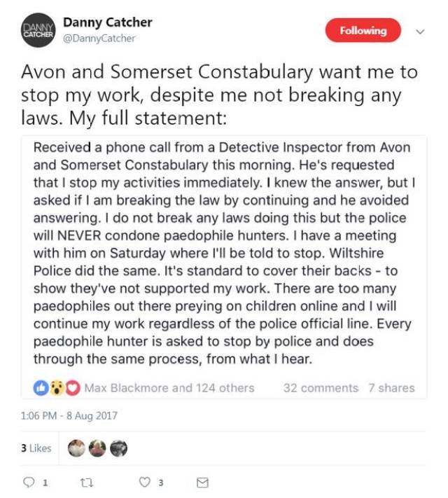Open "Max Blackmore and 124 others" reactions
The height and width of the screenshot is (498, 448).
169,387
